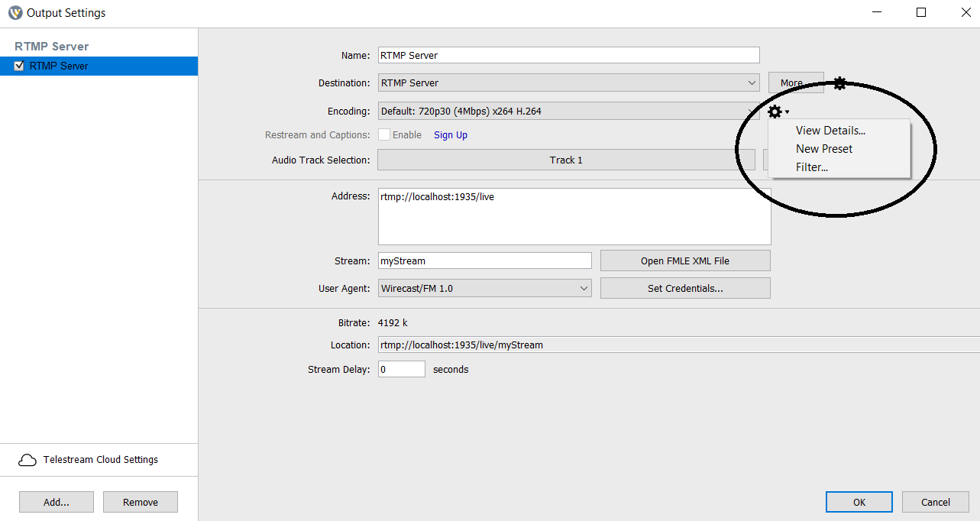Choose New Preset from the menu
The width and height of the screenshot is (980, 521).
823,148
